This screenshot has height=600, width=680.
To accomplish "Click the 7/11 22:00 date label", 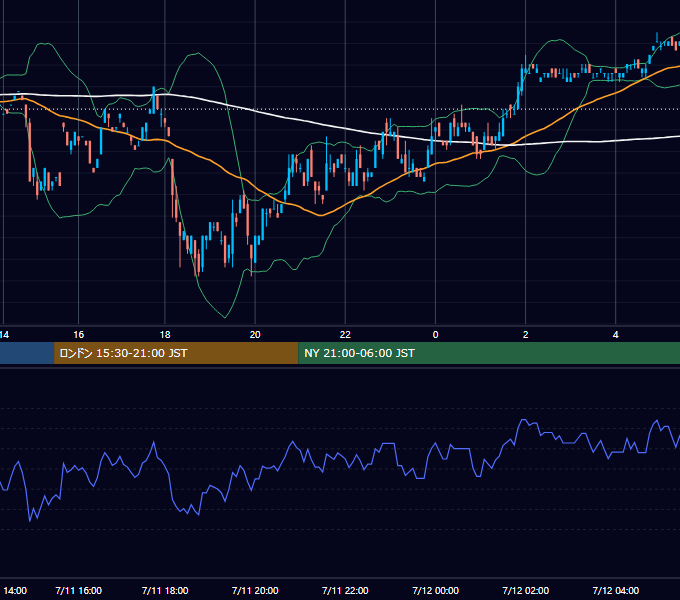I will [x=345, y=590].
